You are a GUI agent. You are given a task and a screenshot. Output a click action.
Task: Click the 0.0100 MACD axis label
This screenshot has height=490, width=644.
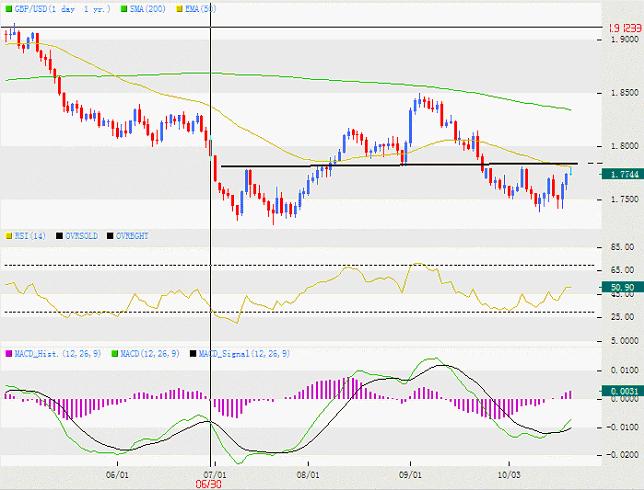pos(625,370)
